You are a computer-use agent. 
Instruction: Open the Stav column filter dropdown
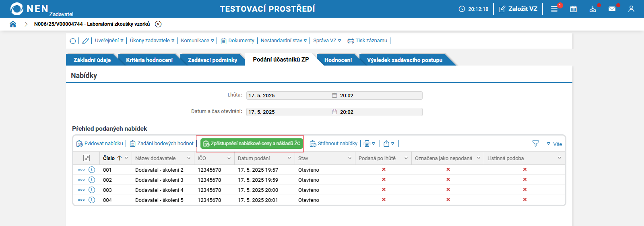[x=350, y=158]
